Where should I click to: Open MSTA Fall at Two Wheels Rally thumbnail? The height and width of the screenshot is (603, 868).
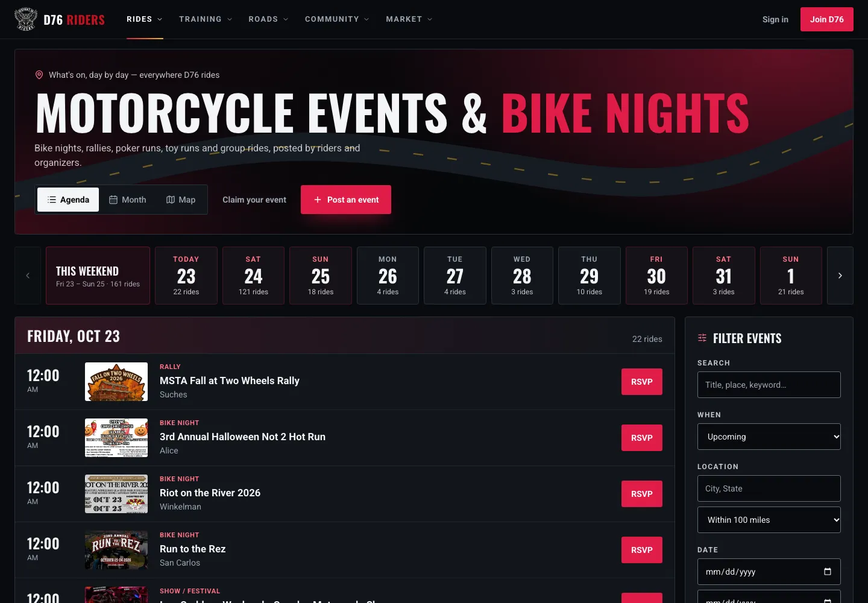[x=116, y=382]
